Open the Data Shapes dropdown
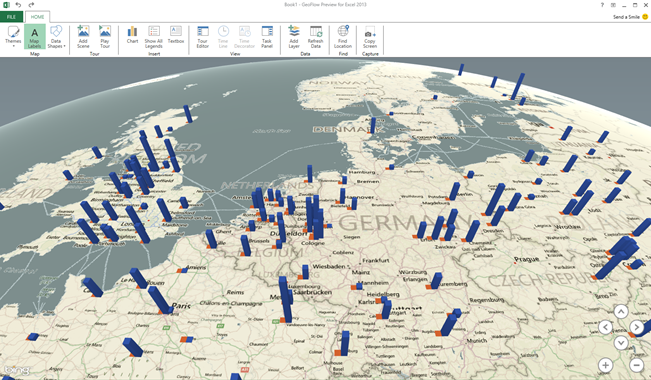The width and height of the screenshot is (651, 380). 56,37
